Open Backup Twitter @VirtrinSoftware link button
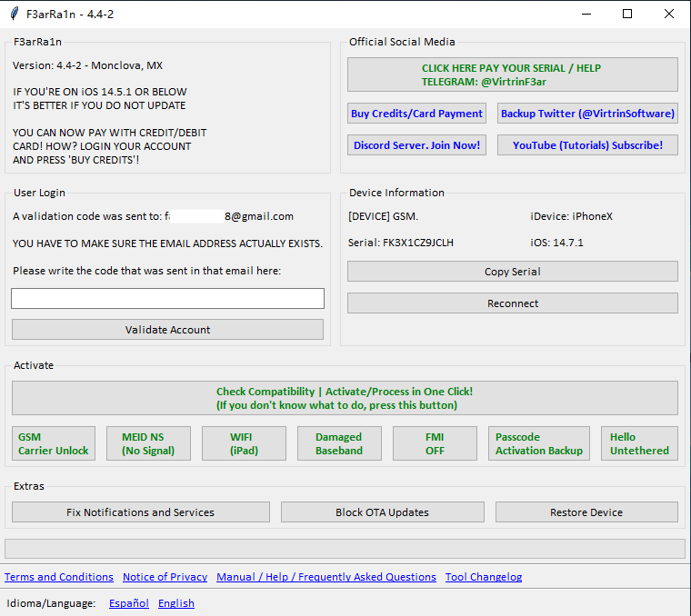The width and height of the screenshot is (691, 616). coord(587,114)
